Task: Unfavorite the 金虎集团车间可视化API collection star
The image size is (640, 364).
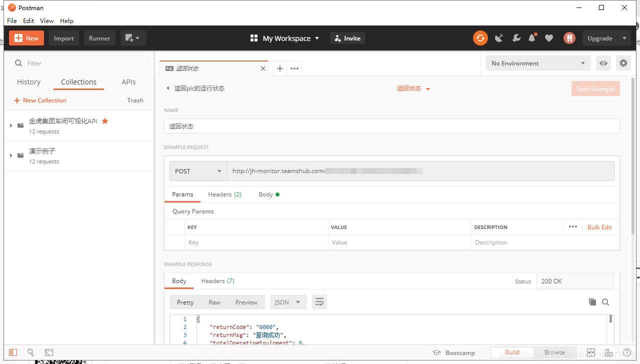Action: [x=105, y=120]
